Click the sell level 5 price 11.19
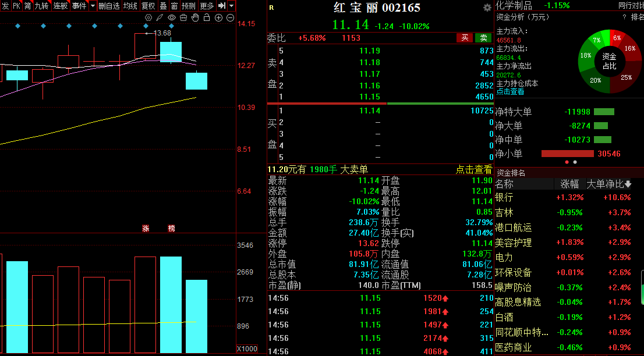This screenshot has height=356, width=644. pos(370,51)
